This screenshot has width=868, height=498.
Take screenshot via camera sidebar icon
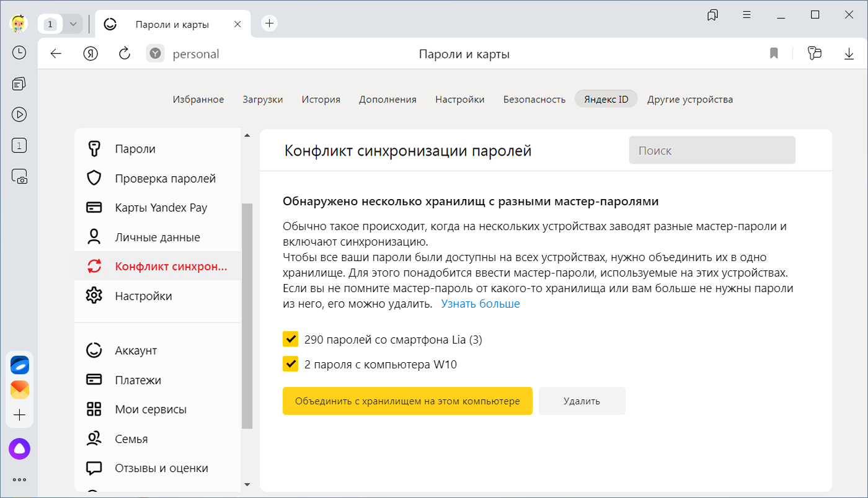point(19,177)
